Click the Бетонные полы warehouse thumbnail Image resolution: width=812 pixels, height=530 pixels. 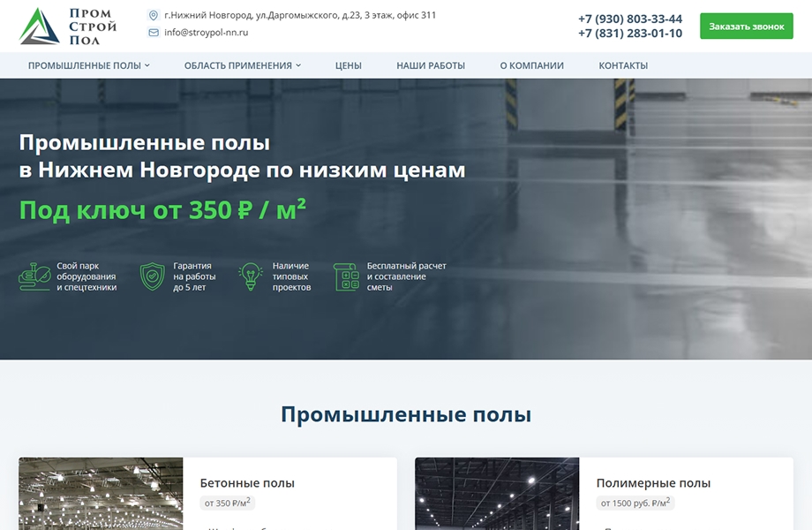101,494
